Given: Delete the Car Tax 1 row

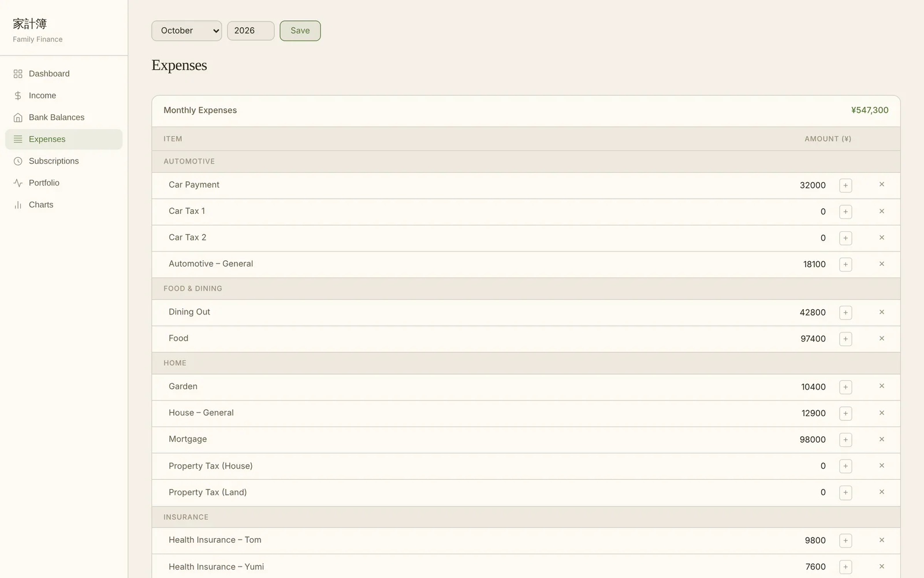Looking at the screenshot, I should pos(882,212).
